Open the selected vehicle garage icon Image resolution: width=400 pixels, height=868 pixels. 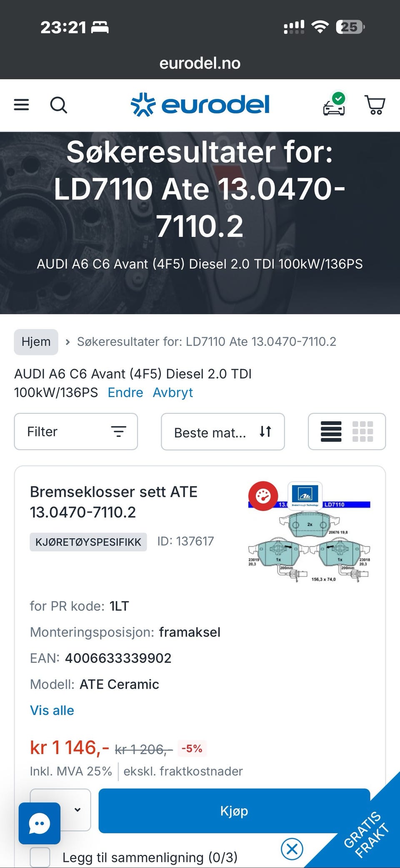pos(334,105)
